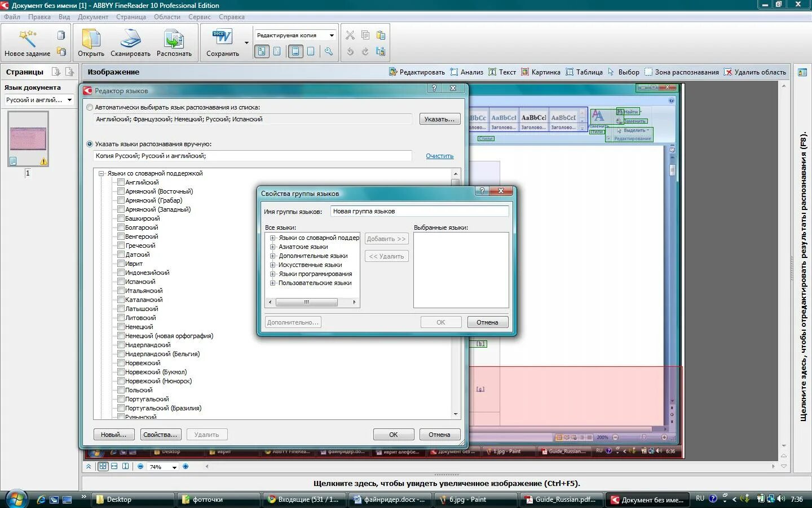The width and height of the screenshot is (812, 508).
Task: Expand Языки программирования node
Action: pyautogui.click(x=273, y=274)
